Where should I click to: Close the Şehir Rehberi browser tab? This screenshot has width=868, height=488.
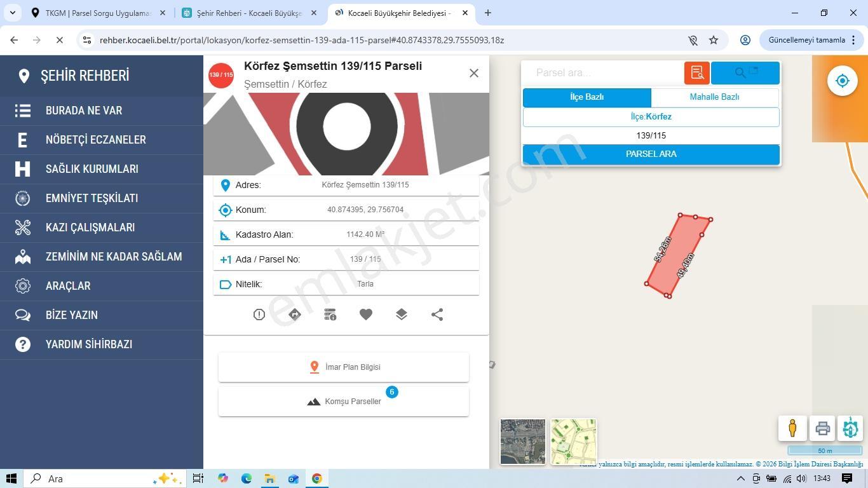314,13
